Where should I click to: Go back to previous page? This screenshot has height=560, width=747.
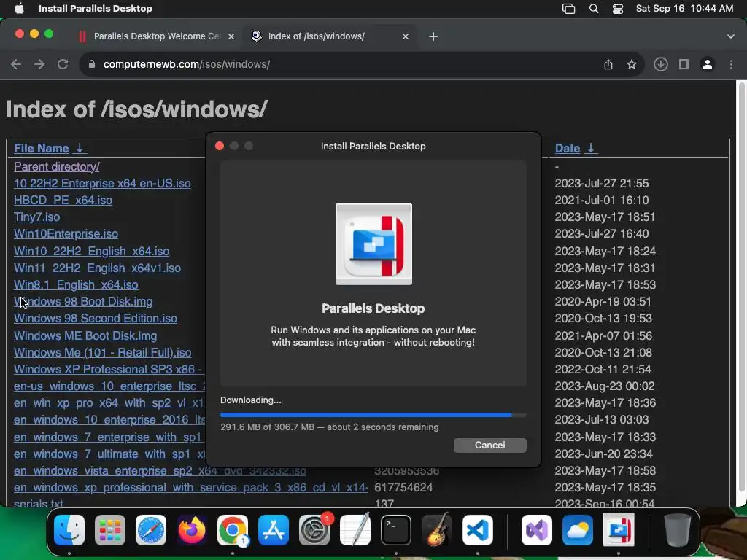point(16,64)
